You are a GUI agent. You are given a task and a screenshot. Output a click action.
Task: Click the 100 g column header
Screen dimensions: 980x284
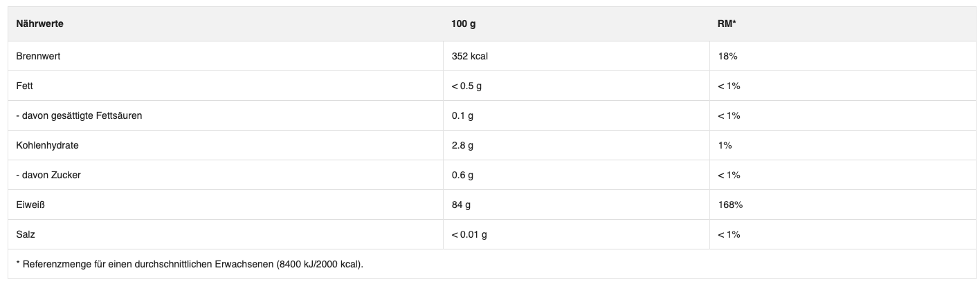(x=463, y=24)
